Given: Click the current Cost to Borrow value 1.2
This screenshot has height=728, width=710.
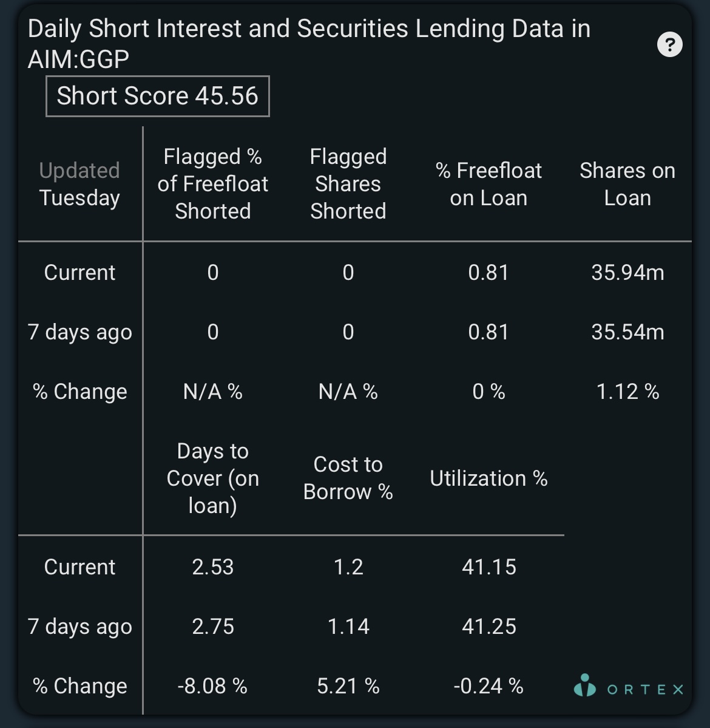Looking at the screenshot, I should point(348,567).
